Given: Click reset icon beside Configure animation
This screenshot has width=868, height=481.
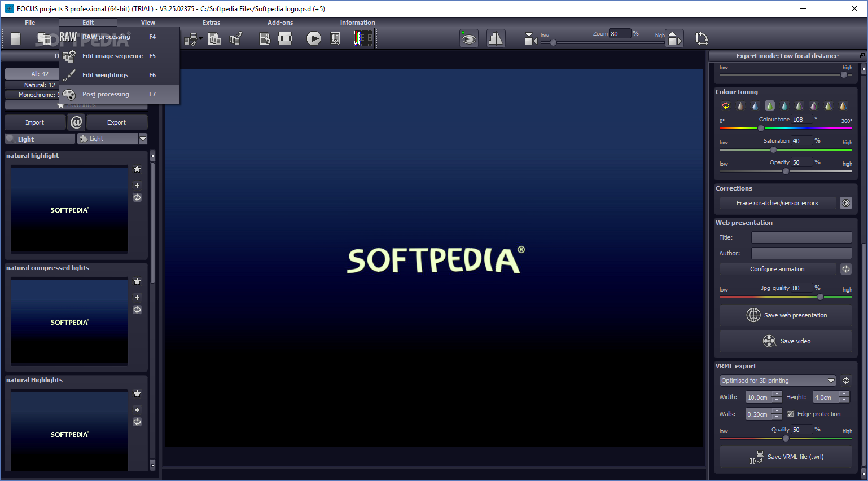Looking at the screenshot, I should (x=845, y=269).
